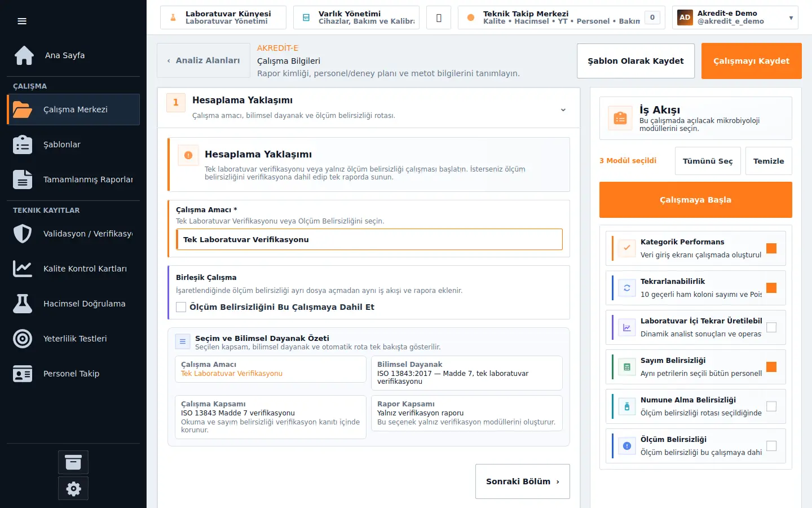Open the hamburger menu icon
This screenshot has width=812, height=508.
[22, 21]
